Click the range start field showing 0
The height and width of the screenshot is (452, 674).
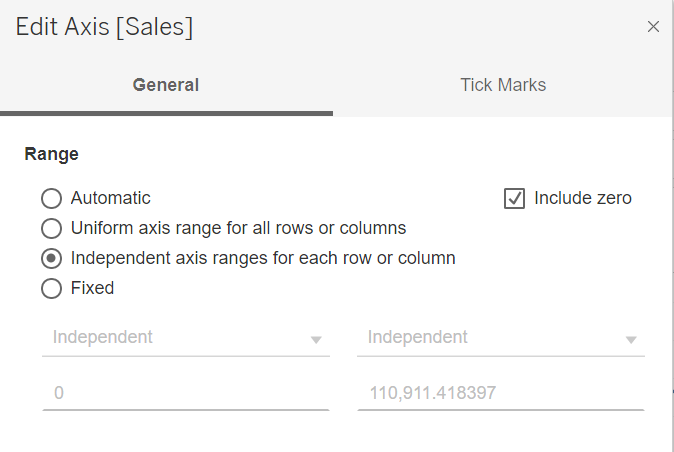tap(186, 394)
